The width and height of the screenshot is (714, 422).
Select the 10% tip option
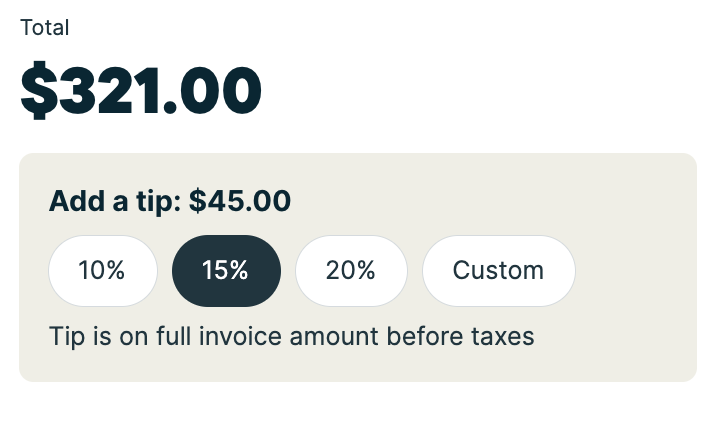coord(102,270)
